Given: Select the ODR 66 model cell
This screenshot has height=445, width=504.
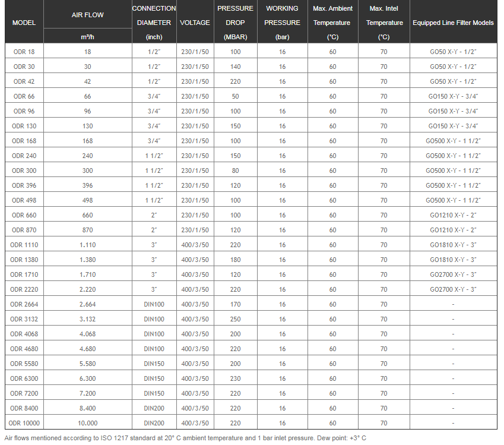Looking at the screenshot, I should click(x=24, y=96).
